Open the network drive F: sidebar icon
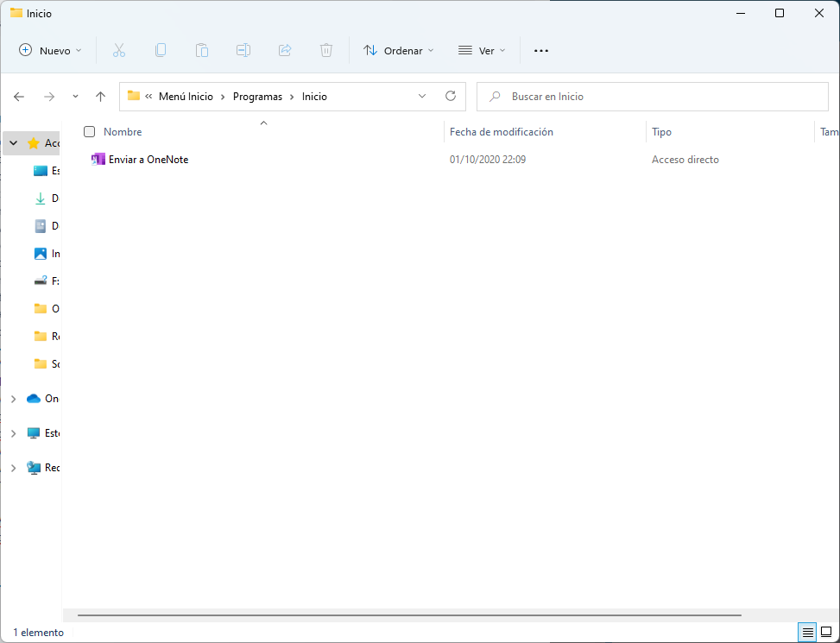Viewport: 840px width, 643px height. click(x=41, y=281)
